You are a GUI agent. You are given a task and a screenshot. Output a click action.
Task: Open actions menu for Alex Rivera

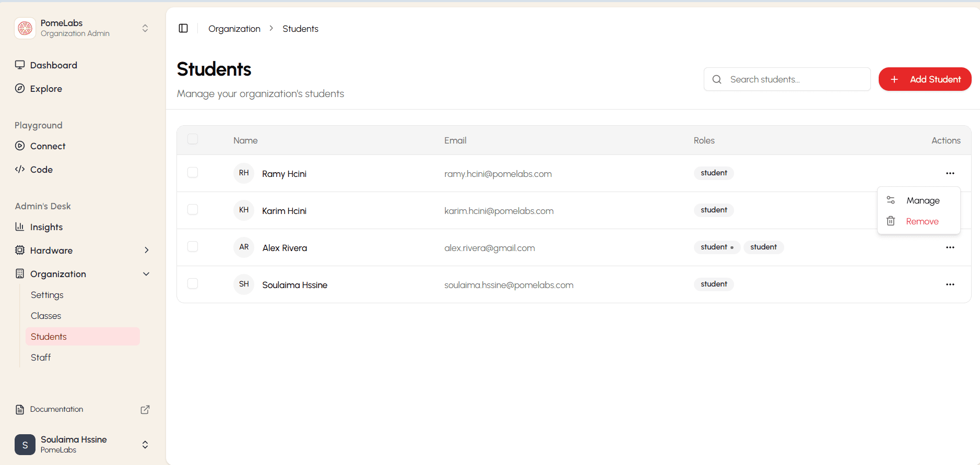click(x=950, y=247)
